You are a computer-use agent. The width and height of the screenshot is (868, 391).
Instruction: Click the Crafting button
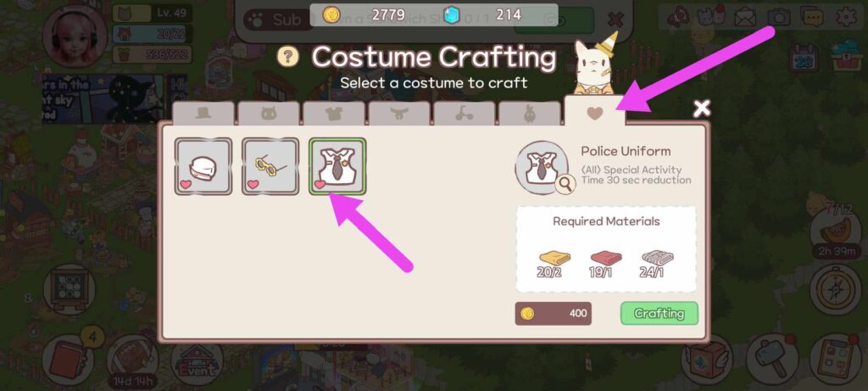tap(659, 314)
